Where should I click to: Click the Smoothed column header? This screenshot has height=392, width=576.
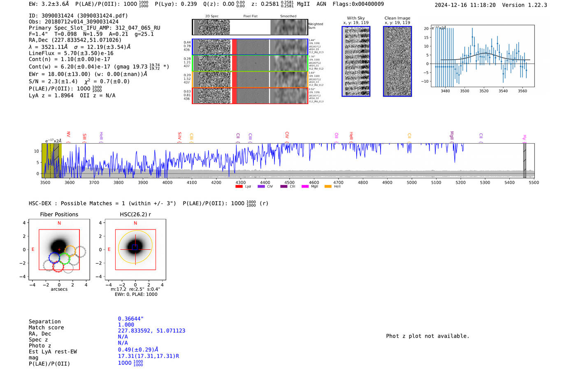pos(288,16)
